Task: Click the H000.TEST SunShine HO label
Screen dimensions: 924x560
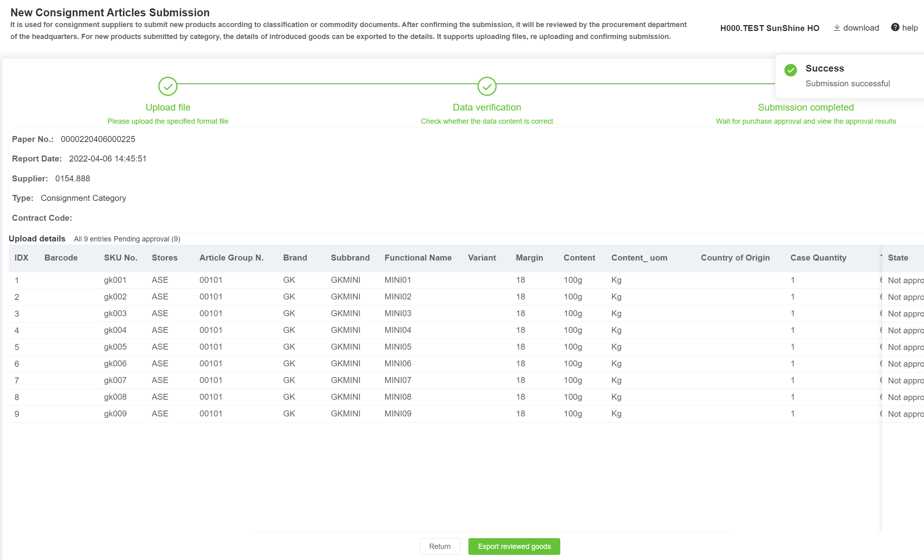Action: pos(770,28)
